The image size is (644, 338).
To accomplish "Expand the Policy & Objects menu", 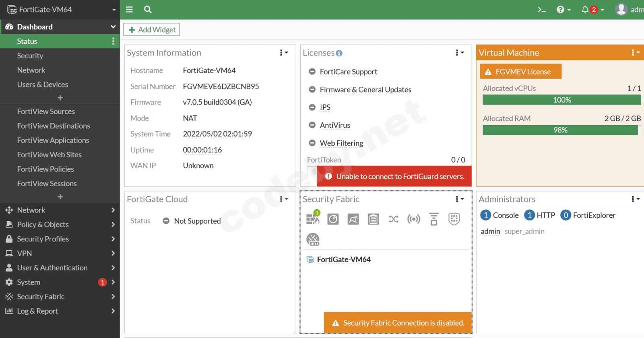I will [x=60, y=225].
